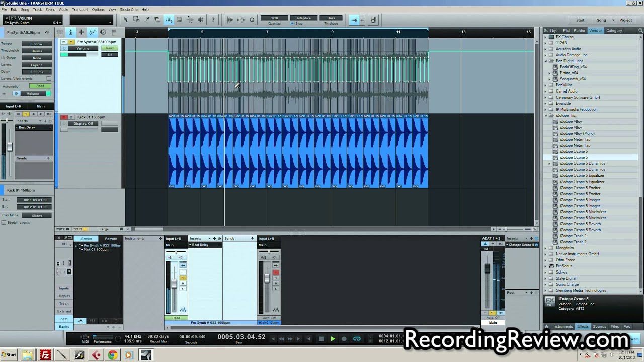Switch to the Instruments browser tab
644x362 pixels.
pos(562,327)
